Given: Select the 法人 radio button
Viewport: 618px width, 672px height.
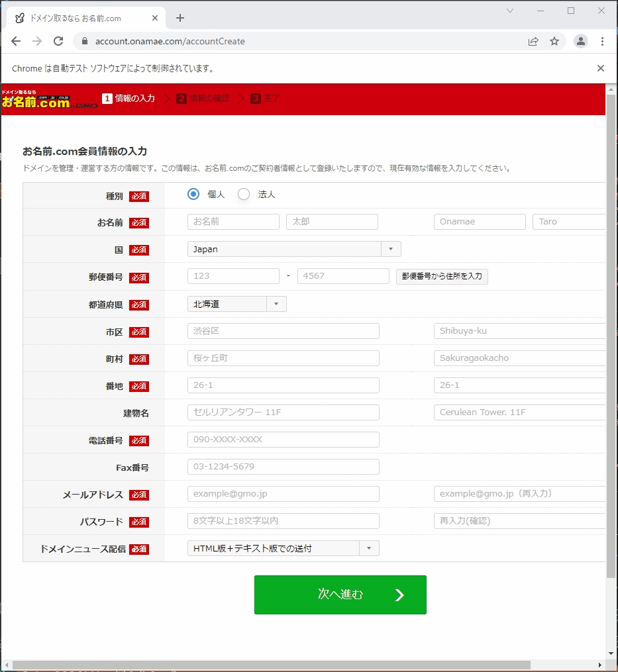Looking at the screenshot, I should [x=244, y=194].
